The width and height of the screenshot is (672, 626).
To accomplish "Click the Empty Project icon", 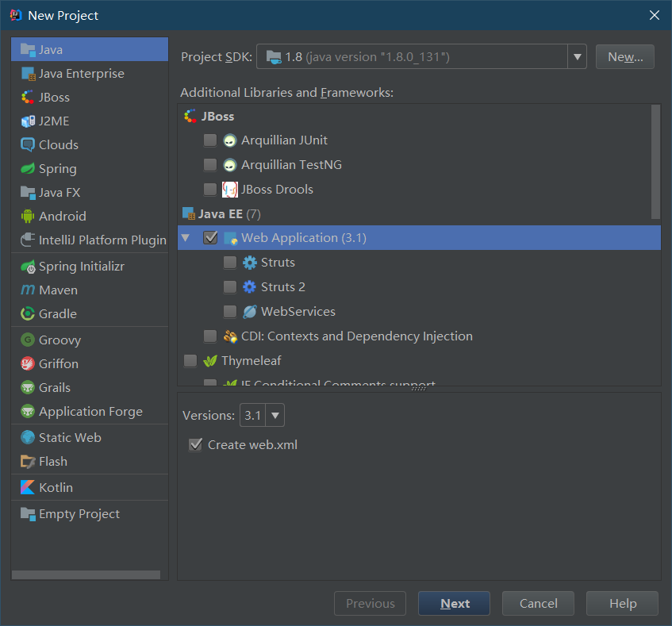I will (x=28, y=514).
